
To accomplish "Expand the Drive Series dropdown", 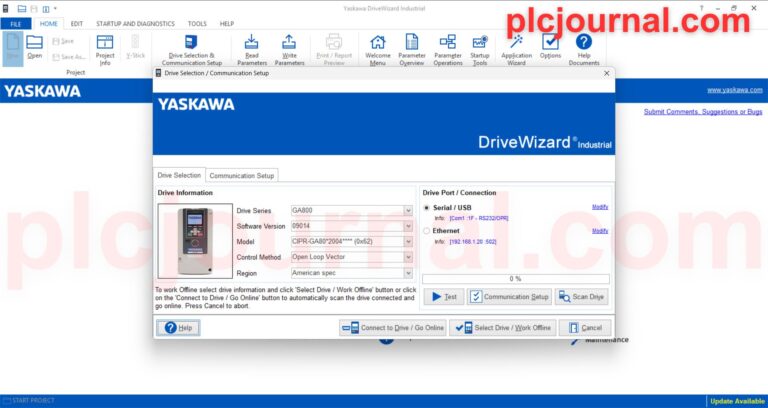I will (x=408, y=211).
